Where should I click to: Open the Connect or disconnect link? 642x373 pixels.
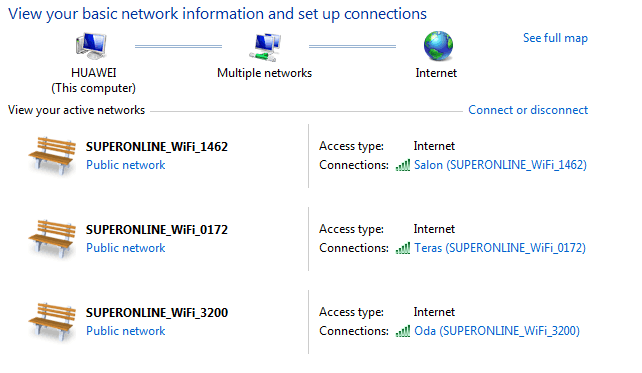coord(528,110)
